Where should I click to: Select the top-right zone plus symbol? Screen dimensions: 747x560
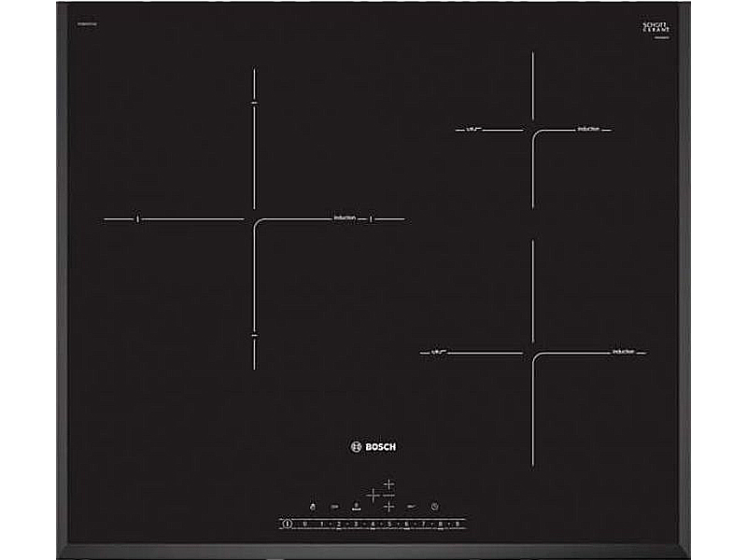pos(389,483)
